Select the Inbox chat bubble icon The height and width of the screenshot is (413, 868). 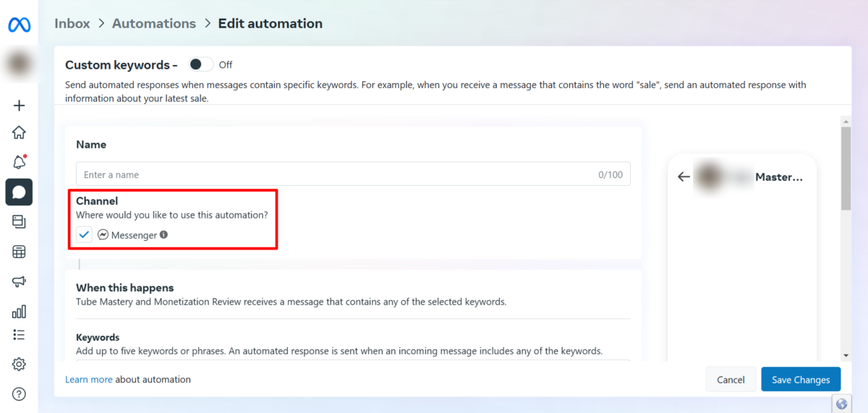[20, 192]
